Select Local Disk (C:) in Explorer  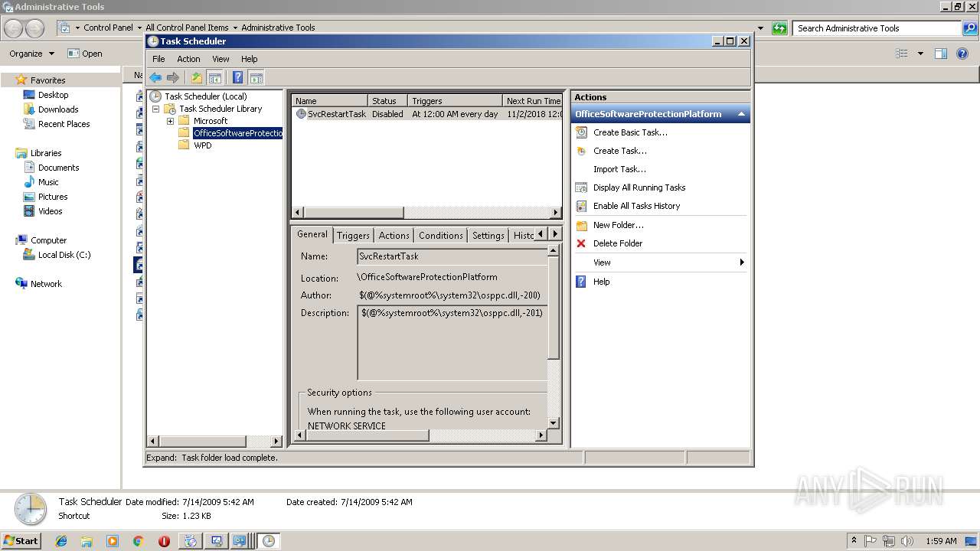point(64,255)
